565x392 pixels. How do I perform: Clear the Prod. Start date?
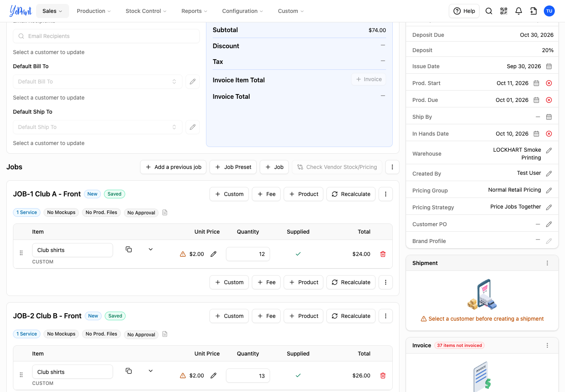coord(549,83)
